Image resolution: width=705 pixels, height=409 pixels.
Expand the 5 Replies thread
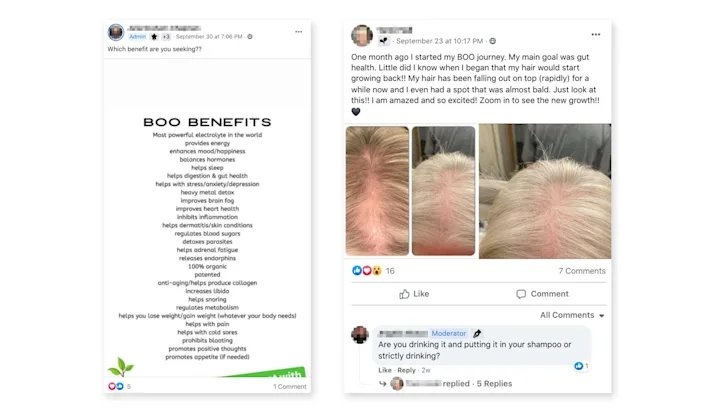point(494,383)
